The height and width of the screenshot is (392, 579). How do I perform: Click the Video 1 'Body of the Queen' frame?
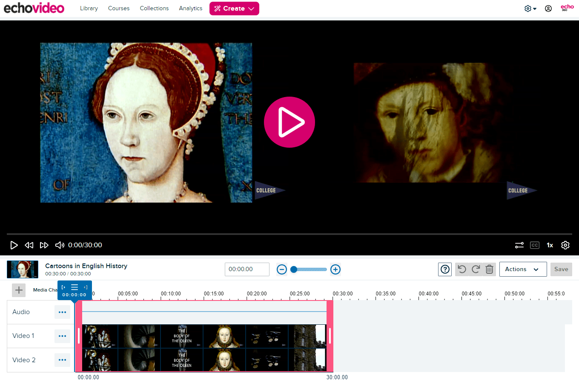coord(182,336)
